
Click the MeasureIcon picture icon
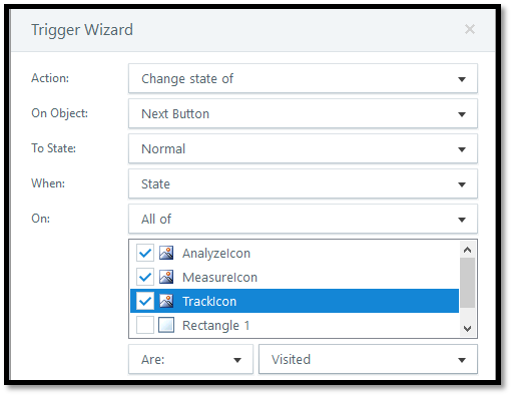point(166,277)
